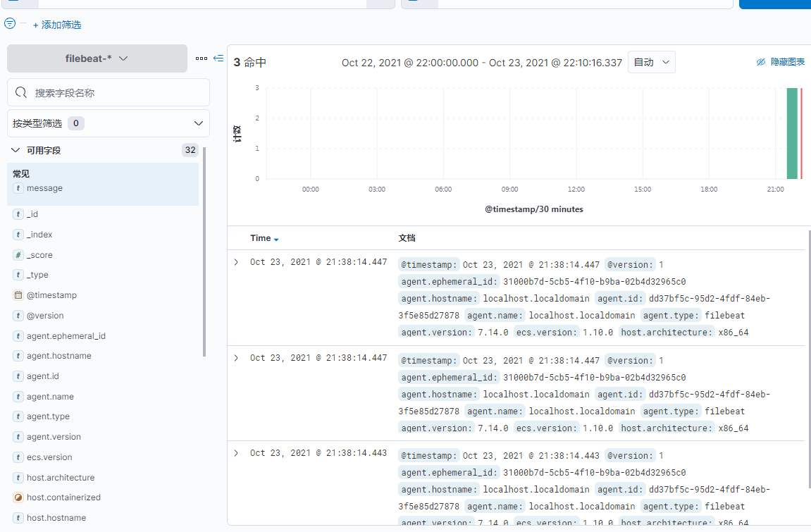The width and height of the screenshot is (811, 532).
Task: Open index pattern options three-dot icon
Action: click(202, 58)
